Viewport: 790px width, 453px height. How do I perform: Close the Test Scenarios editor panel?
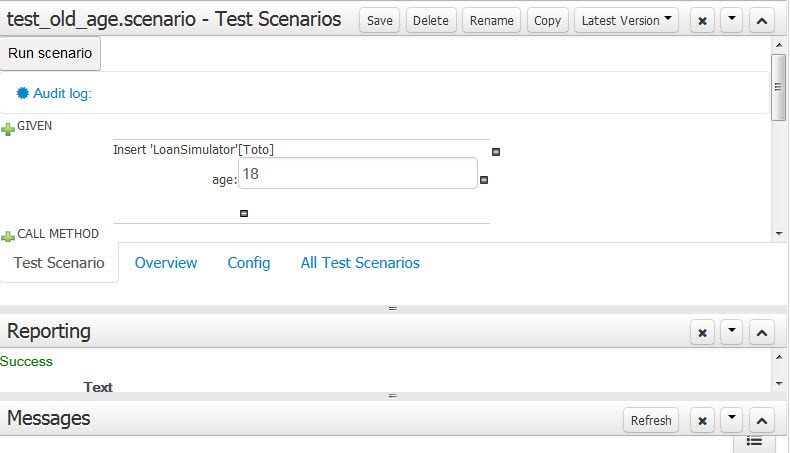tap(703, 21)
